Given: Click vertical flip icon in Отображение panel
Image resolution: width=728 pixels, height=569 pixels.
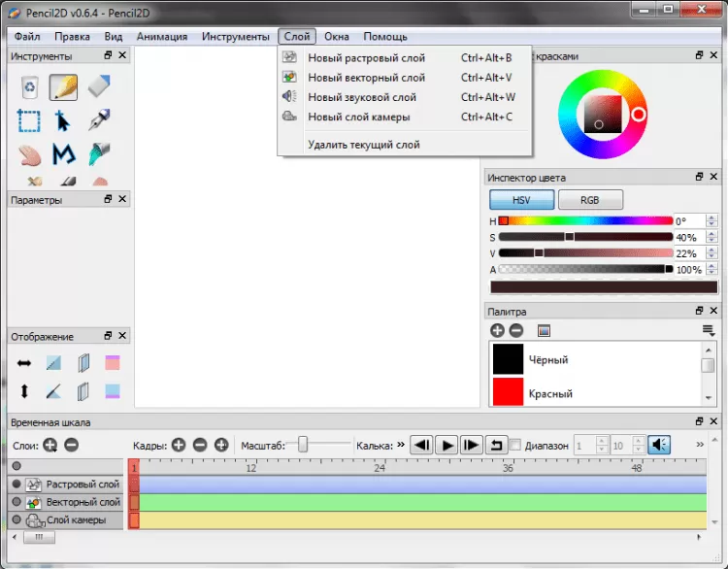Looking at the screenshot, I should 24,391.
